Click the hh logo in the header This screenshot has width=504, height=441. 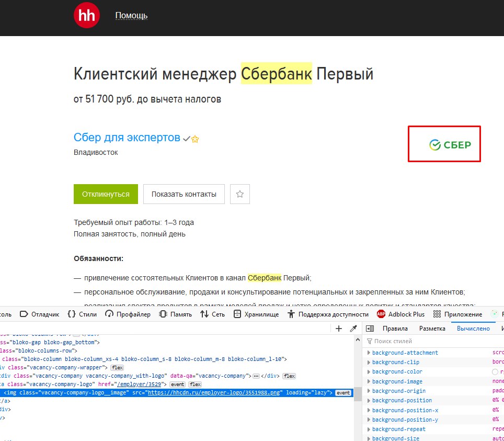86,15
